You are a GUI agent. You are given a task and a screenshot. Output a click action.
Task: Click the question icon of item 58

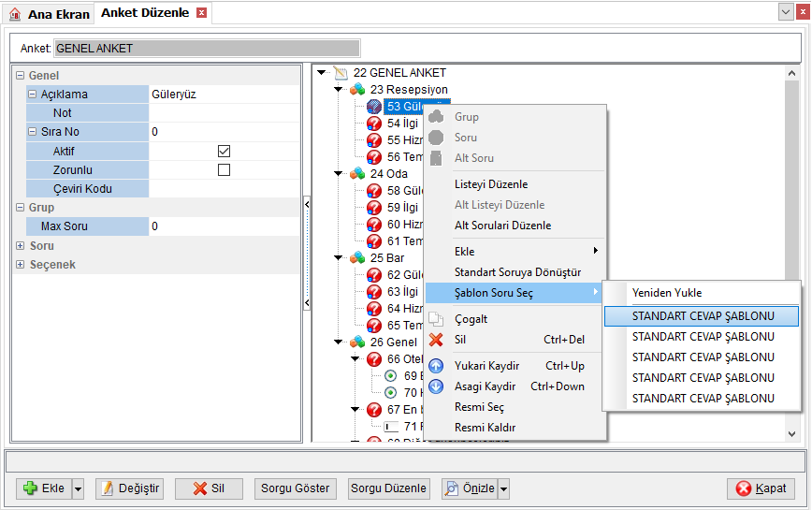coord(374,191)
